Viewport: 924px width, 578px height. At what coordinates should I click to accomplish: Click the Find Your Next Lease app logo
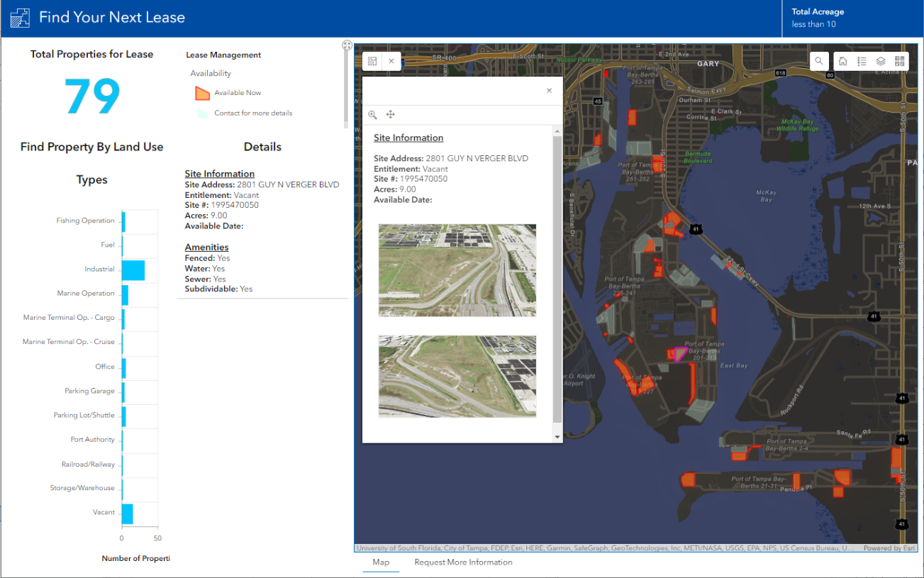tap(19, 18)
